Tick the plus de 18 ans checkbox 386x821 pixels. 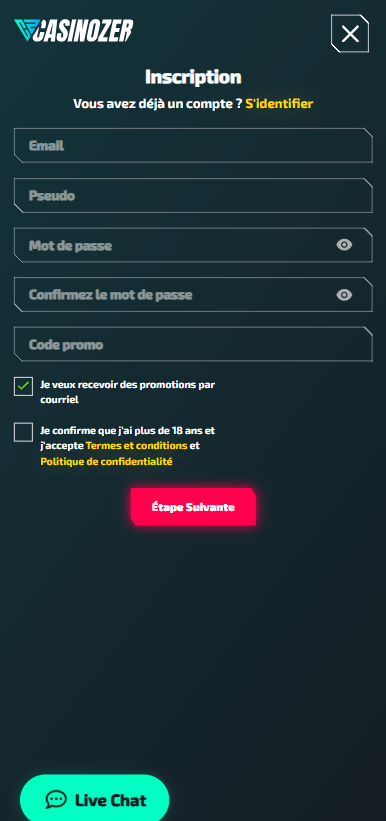(24, 432)
